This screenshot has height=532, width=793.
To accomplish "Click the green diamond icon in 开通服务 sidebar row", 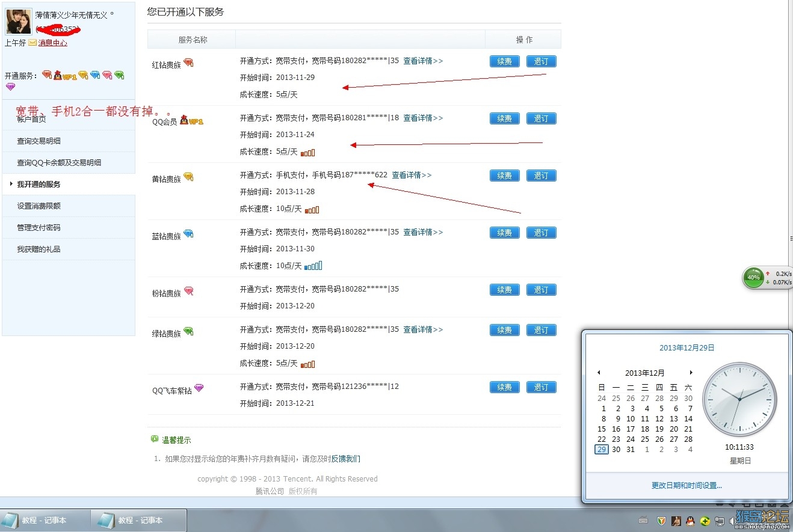I will (x=119, y=75).
